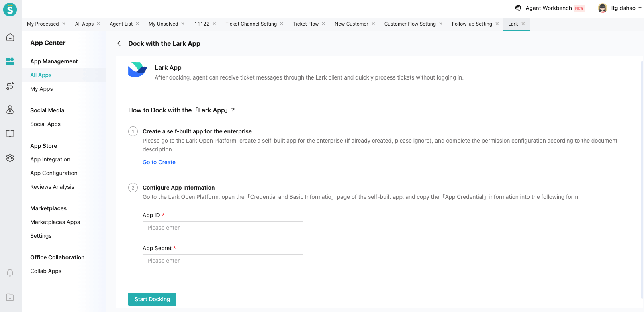Open the knowledge base book icon

coord(10,134)
